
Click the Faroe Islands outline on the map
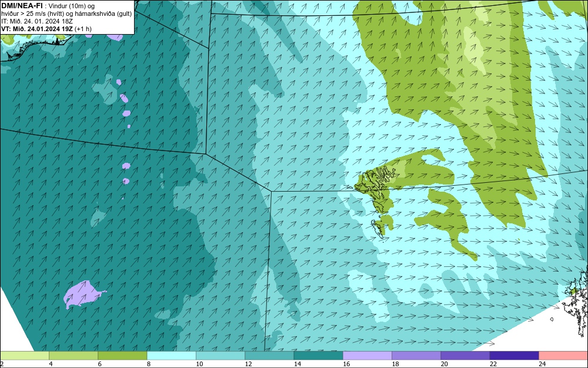pos(376,198)
